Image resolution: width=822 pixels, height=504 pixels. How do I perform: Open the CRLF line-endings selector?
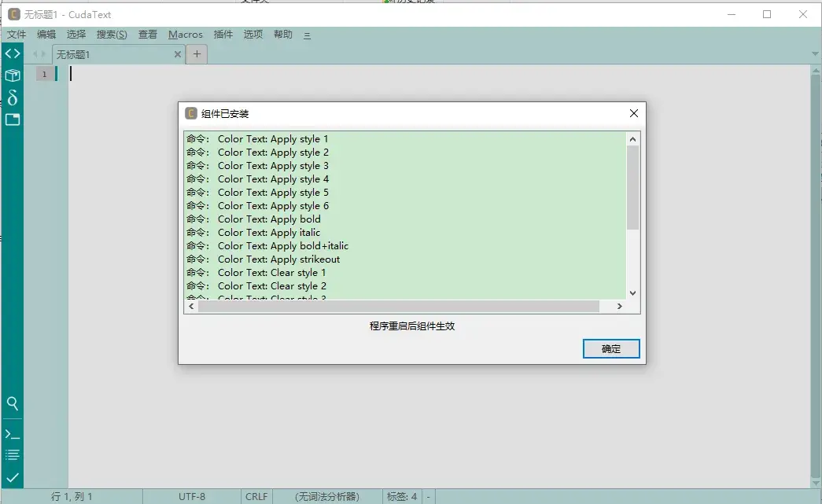pos(256,496)
